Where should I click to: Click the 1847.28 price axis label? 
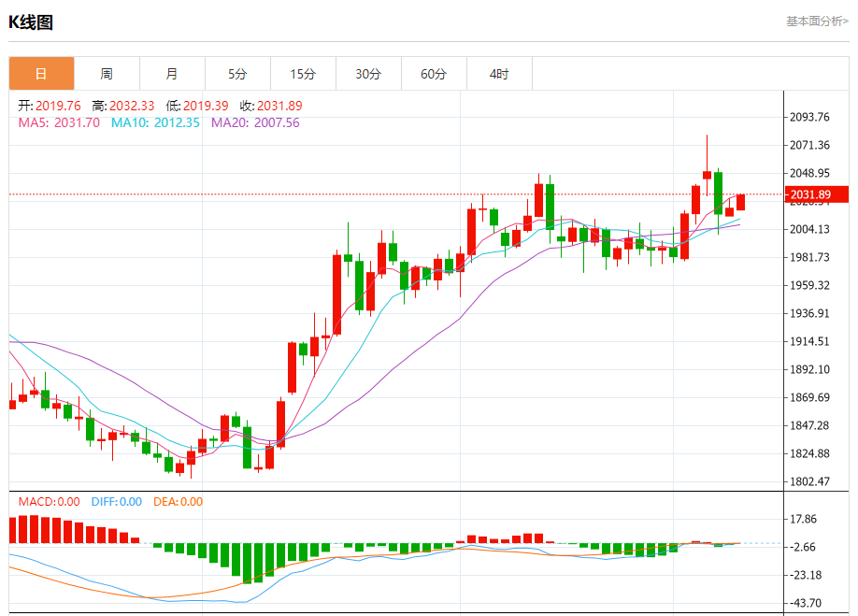[x=809, y=425]
